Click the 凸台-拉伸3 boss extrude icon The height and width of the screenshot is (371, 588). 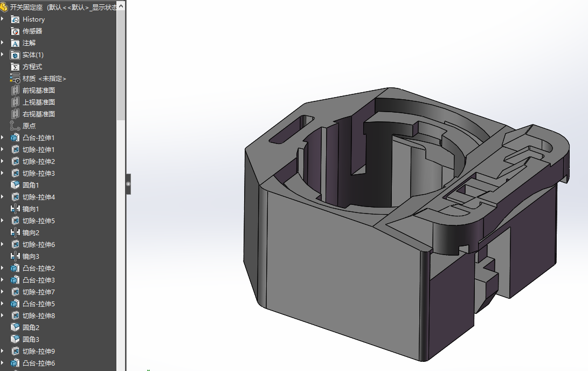pos(15,280)
